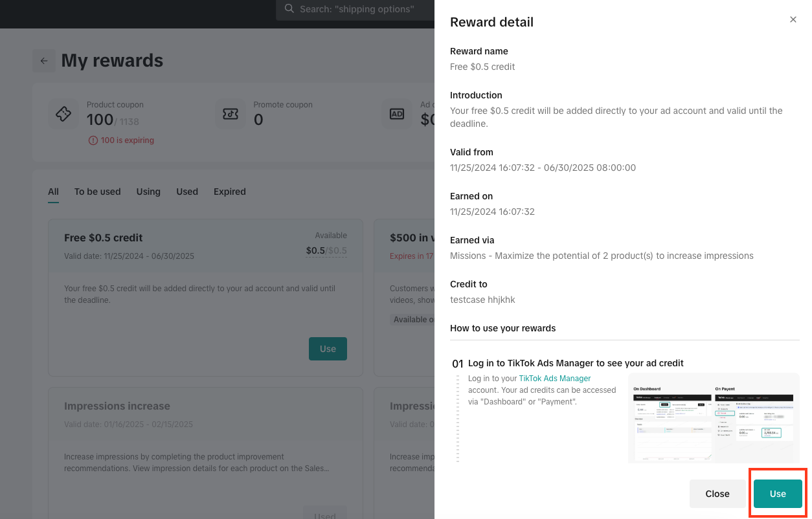Screen dimensions: 812x519
Task: Click the warning icon by '100 is expiring'
Action: (93, 140)
